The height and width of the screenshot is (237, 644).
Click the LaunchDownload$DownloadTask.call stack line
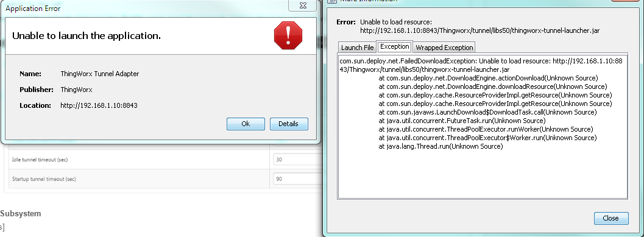pyautogui.click(x=487, y=112)
